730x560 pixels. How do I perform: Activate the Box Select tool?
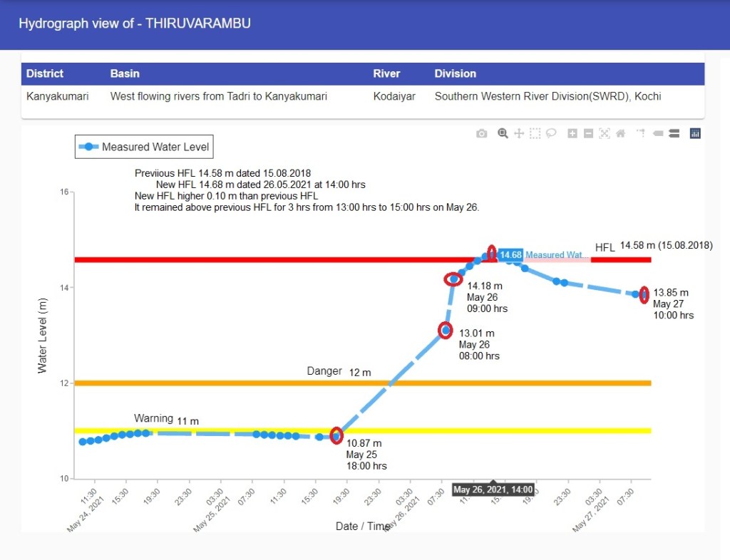[x=535, y=133]
